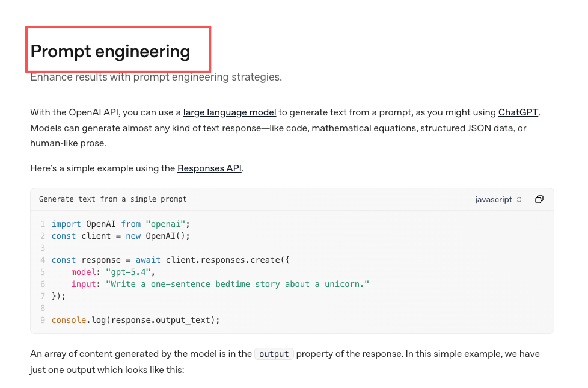
Task: Click the "openai" string on line 1
Action: pos(165,224)
